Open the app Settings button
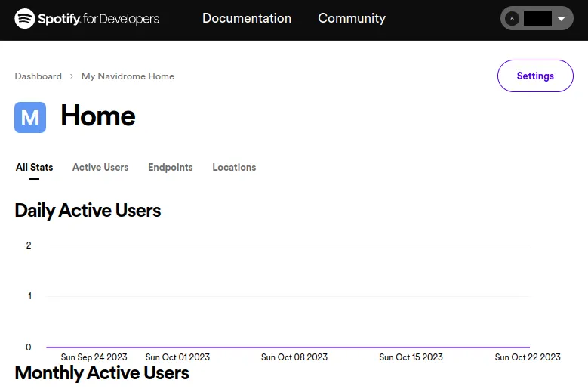The width and height of the screenshot is (588, 389). pos(534,76)
